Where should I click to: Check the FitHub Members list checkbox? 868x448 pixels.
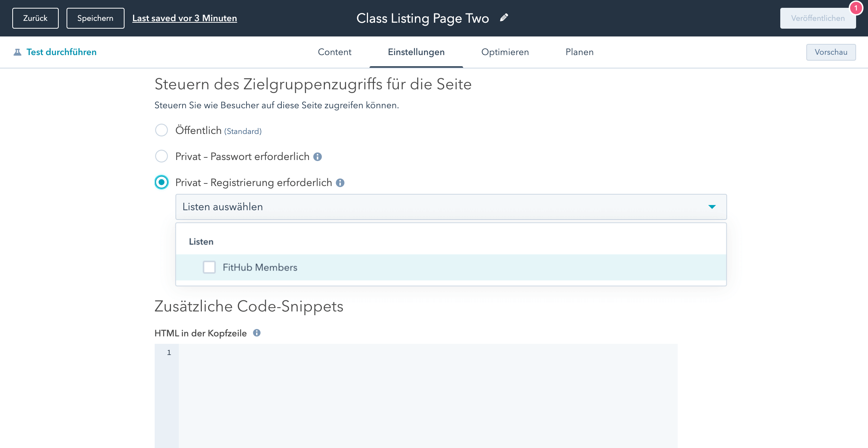pyautogui.click(x=209, y=267)
